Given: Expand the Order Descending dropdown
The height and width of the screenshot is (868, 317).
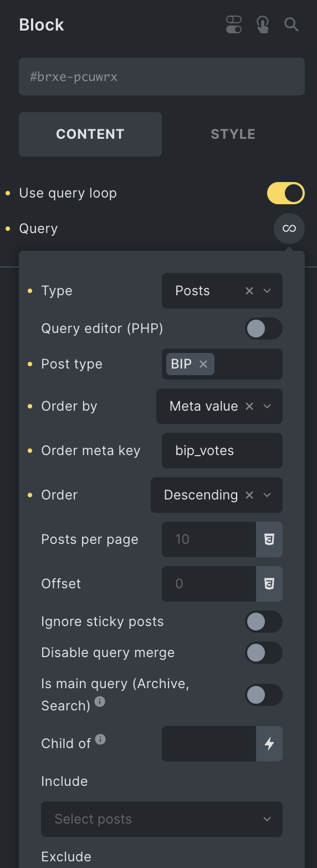Looking at the screenshot, I should (x=217, y=495).
